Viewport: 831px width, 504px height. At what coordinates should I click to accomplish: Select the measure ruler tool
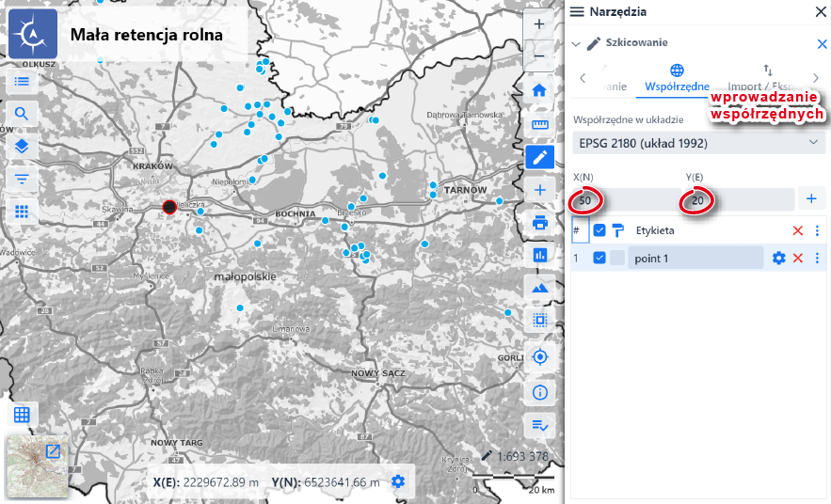pyautogui.click(x=539, y=124)
